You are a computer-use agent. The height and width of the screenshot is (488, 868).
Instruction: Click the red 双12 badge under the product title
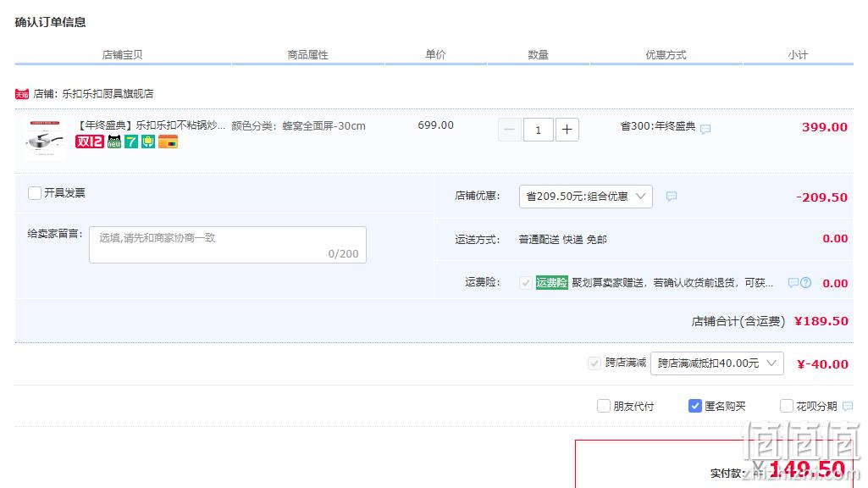[89, 141]
